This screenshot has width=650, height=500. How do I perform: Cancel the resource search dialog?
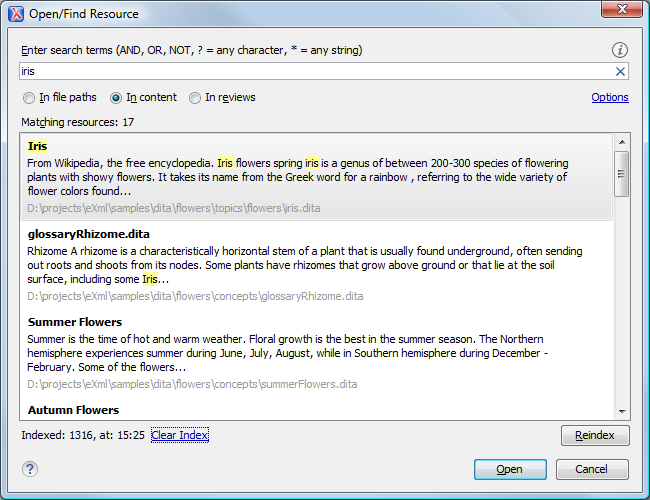pos(592,469)
